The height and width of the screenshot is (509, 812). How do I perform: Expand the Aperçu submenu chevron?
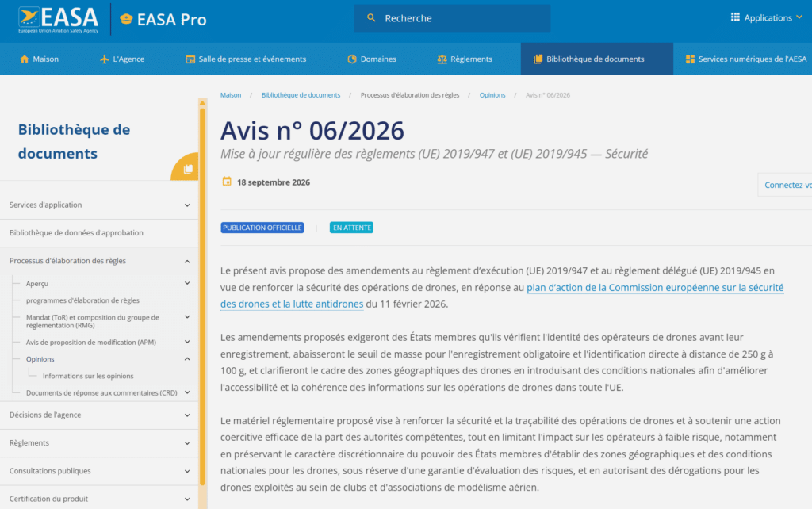coord(187,283)
